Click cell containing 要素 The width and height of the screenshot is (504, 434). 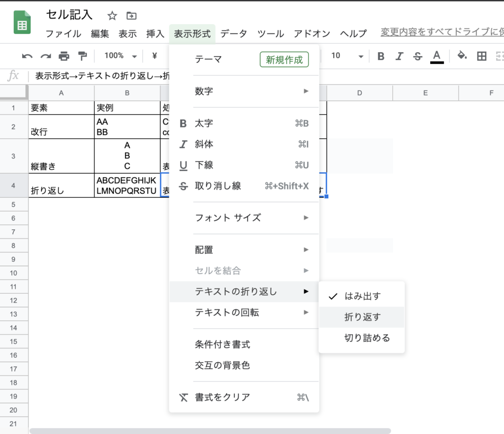[x=62, y=108]
